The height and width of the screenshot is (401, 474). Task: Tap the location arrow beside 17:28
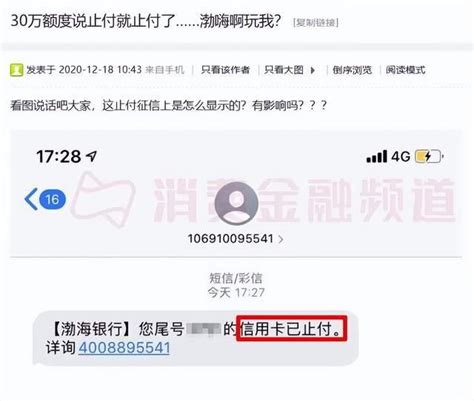(x=91, y=156)
